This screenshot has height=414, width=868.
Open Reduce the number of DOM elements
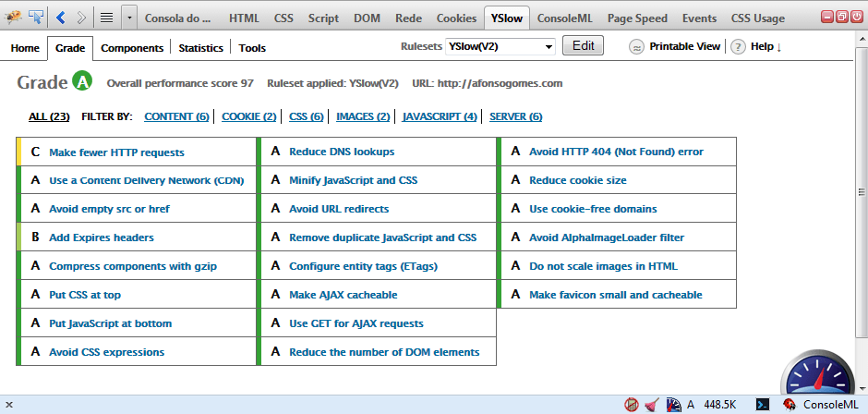tap(385, 352)
